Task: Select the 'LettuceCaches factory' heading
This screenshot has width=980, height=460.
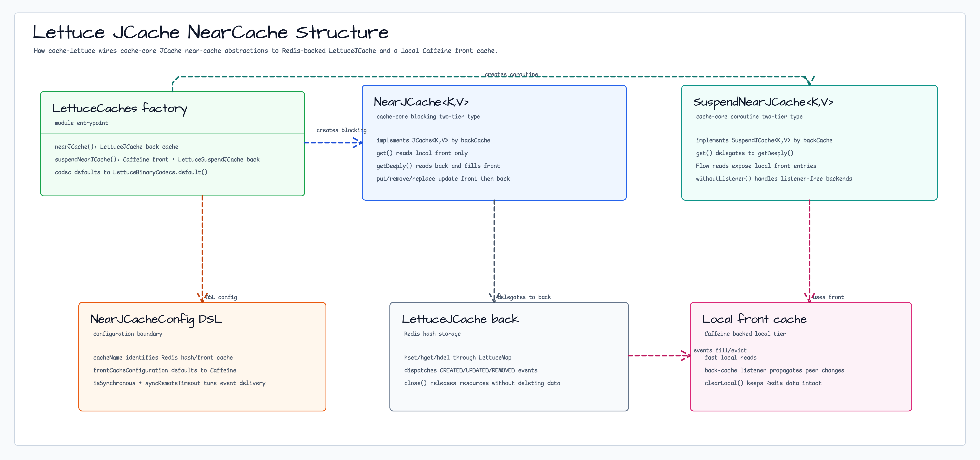Action: (120, 108)
